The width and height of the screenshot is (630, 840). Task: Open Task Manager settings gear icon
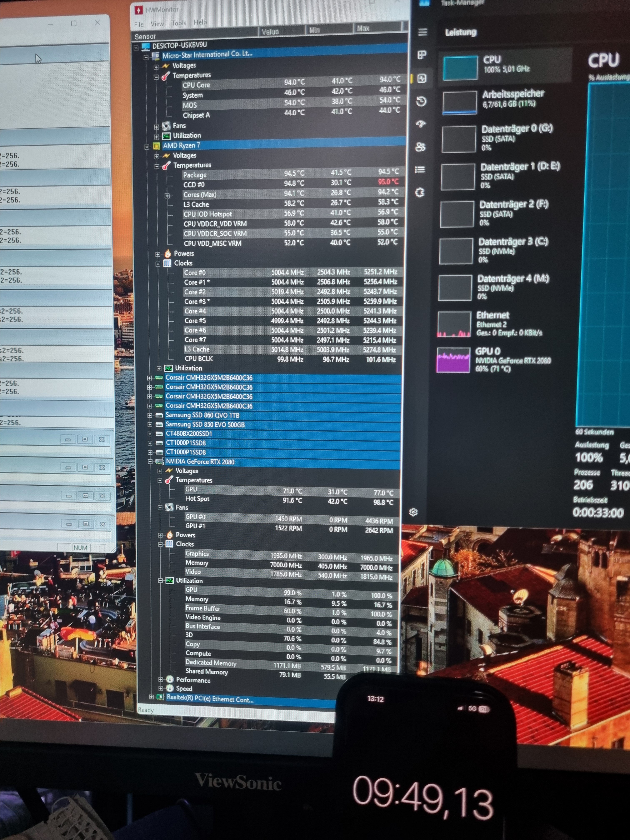coord(413,512)
